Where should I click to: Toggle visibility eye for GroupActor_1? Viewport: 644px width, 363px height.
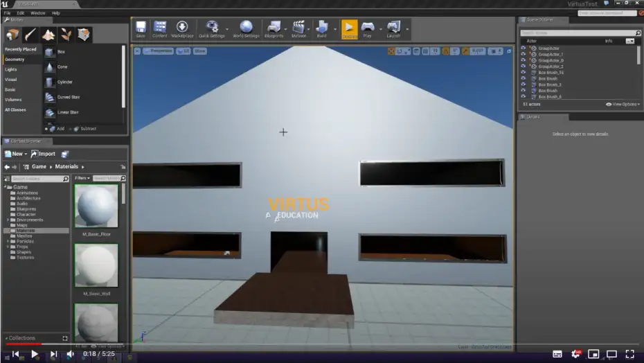click(524, 54)
